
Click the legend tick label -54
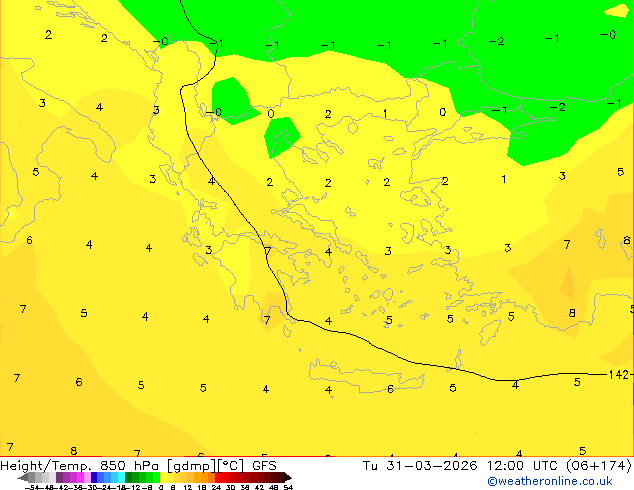[x=32, y=487]
